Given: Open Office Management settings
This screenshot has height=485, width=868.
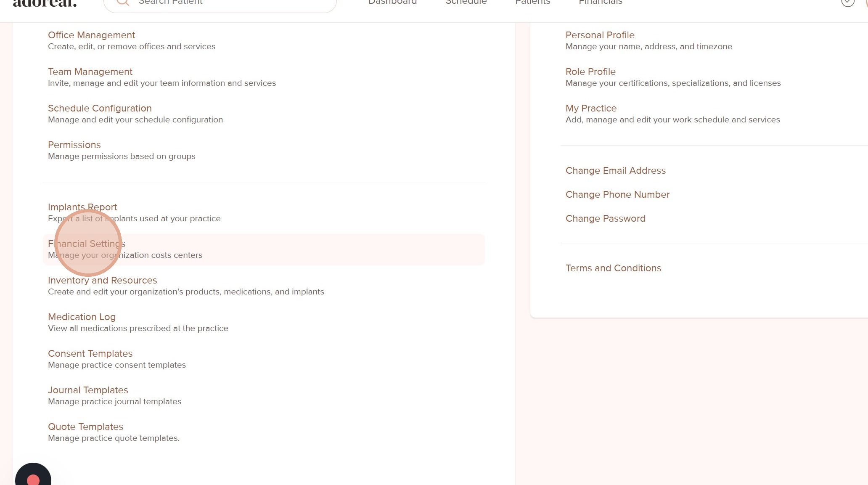Looking at the screenshot, I should click(91, 35).
